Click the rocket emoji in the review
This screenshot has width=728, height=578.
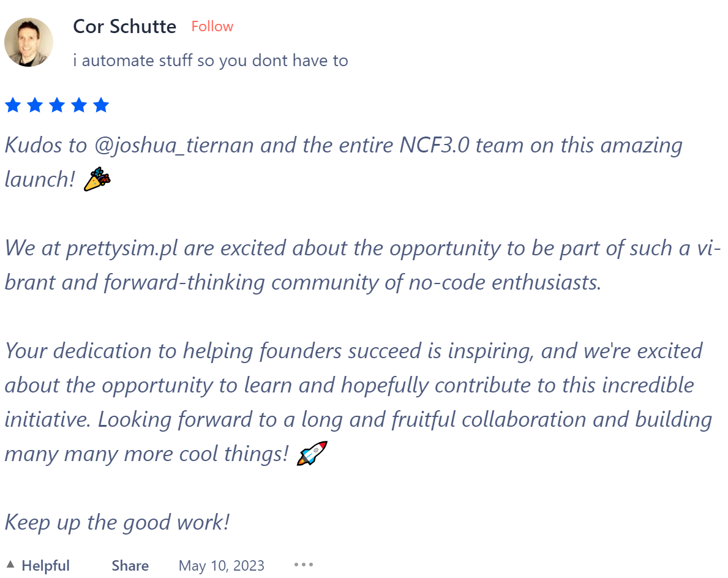point(311,453)
